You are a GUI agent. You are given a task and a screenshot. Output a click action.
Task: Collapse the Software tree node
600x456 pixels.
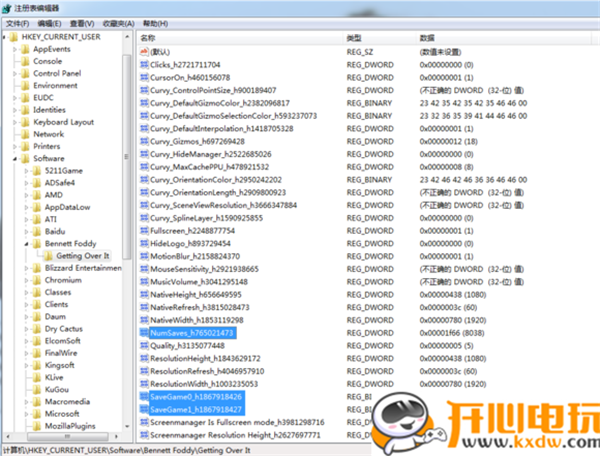tap(15, 159)
